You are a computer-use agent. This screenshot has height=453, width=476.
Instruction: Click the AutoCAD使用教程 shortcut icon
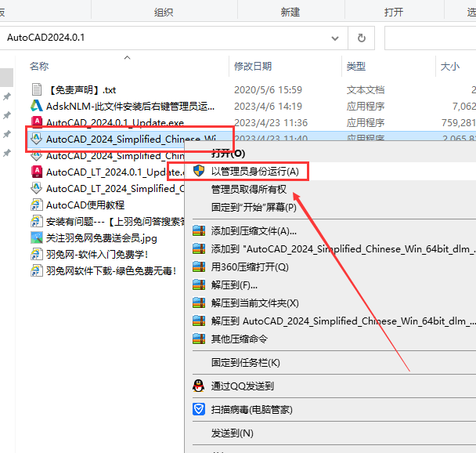click(37, 205)
